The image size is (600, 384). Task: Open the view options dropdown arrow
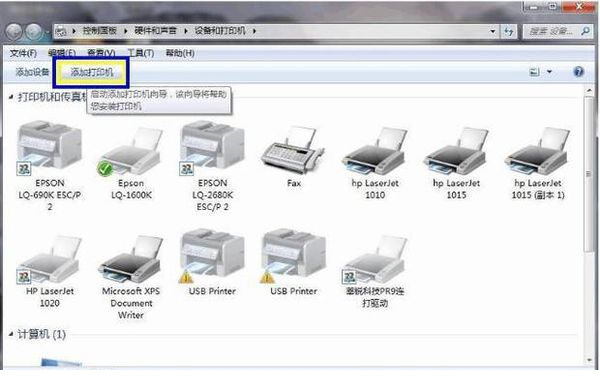click(549, 72)
